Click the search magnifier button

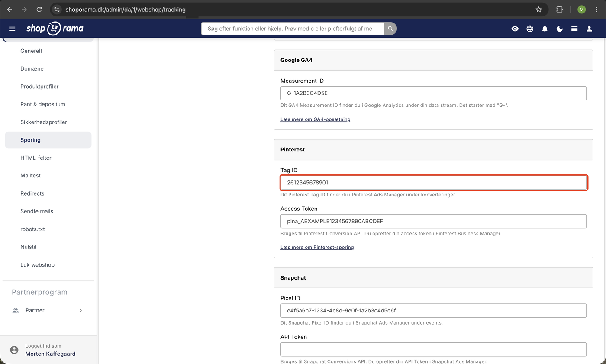(390, 29)
